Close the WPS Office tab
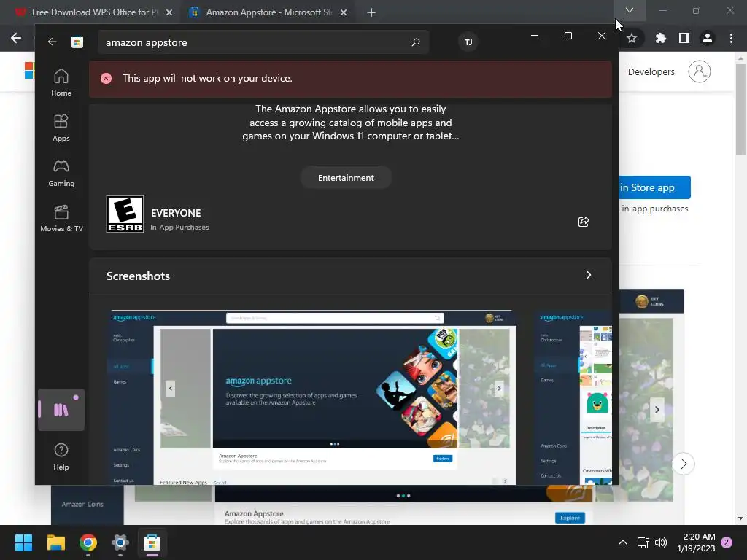Screen dimensions: 747x560 pyautogui.click(x=169, y=12)
